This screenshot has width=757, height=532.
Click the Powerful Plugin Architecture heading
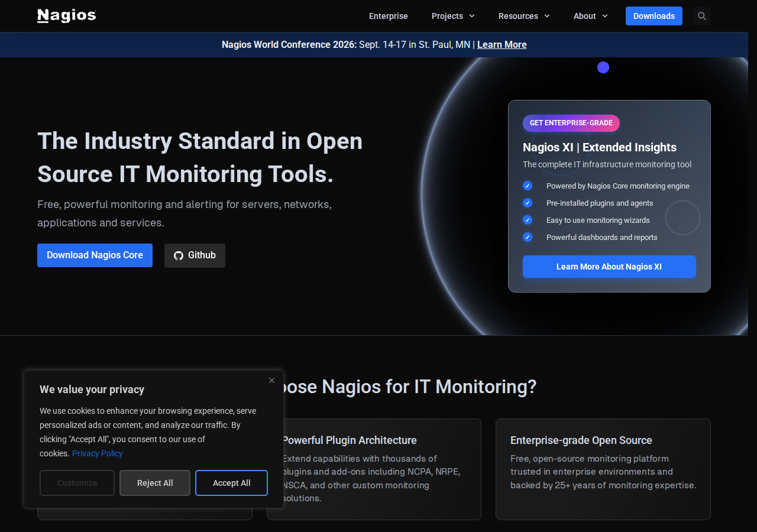point(350,440)
